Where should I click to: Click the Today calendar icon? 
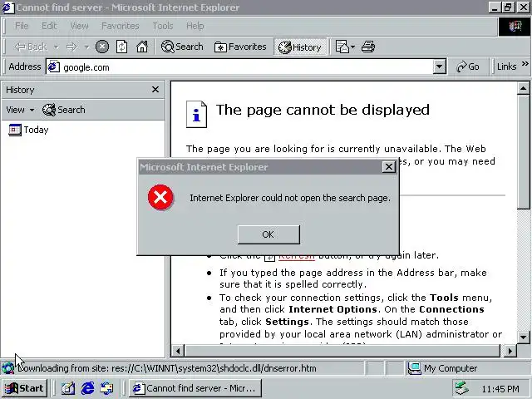pos(15,130)
